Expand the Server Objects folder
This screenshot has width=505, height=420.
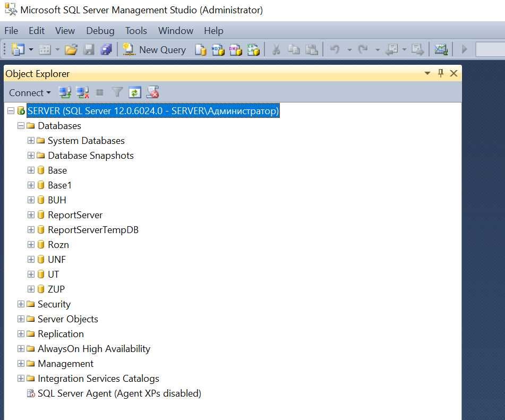pyautogui.click(x=21, y=319)
